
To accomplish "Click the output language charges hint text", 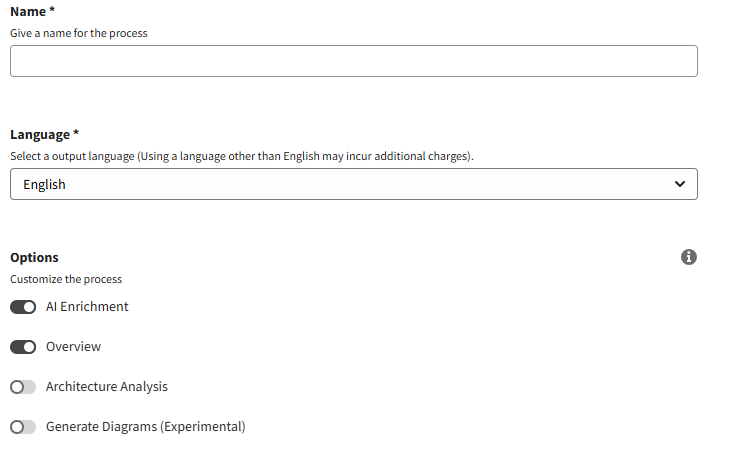I will (x=241, y=156).
